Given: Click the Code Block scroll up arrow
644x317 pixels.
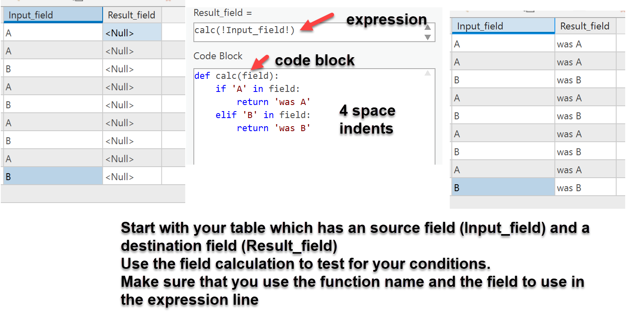Looking at the screenshot, I should click(428, 74).
